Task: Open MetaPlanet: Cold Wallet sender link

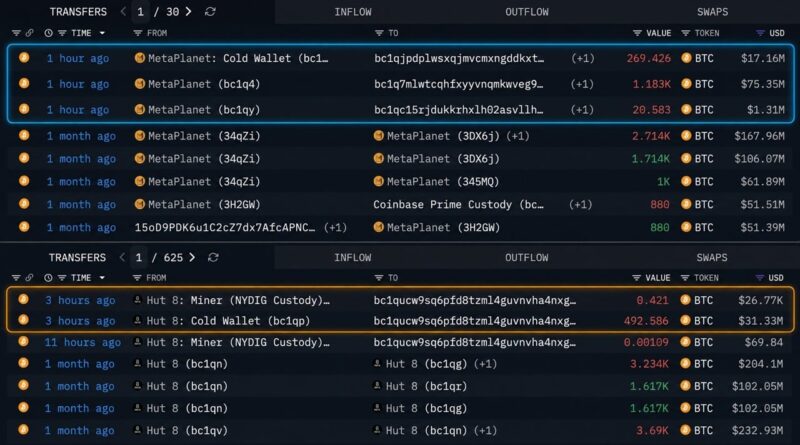Action: coord(238,58)
